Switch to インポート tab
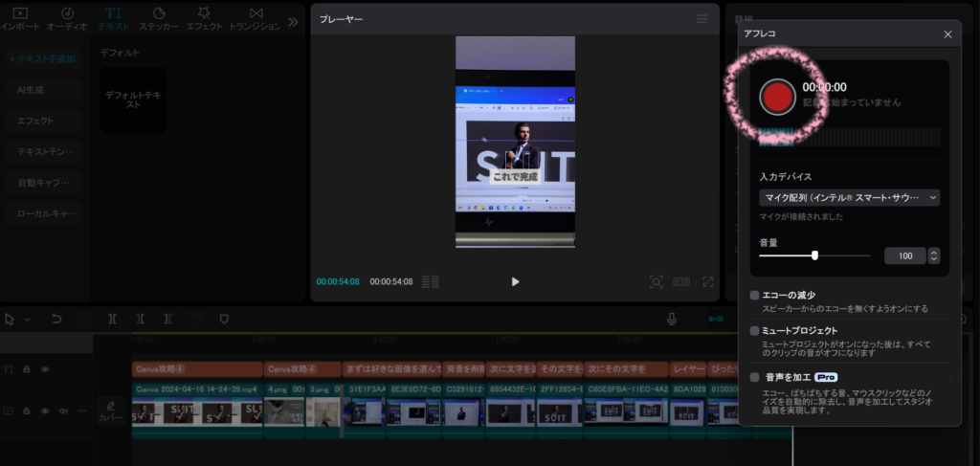The image size is (980, 466). pyautogui.click(x=20, y=19)
